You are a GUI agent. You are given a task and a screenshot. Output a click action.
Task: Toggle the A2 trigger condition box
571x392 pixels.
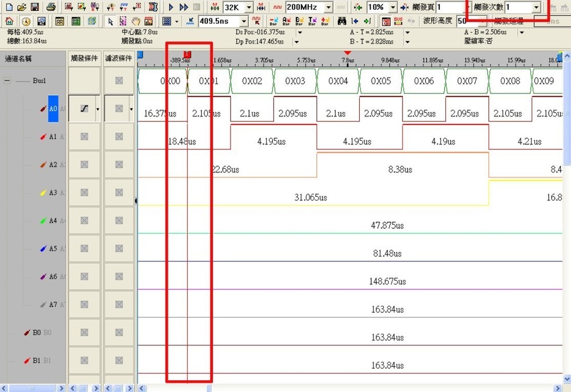coord(84,164)
